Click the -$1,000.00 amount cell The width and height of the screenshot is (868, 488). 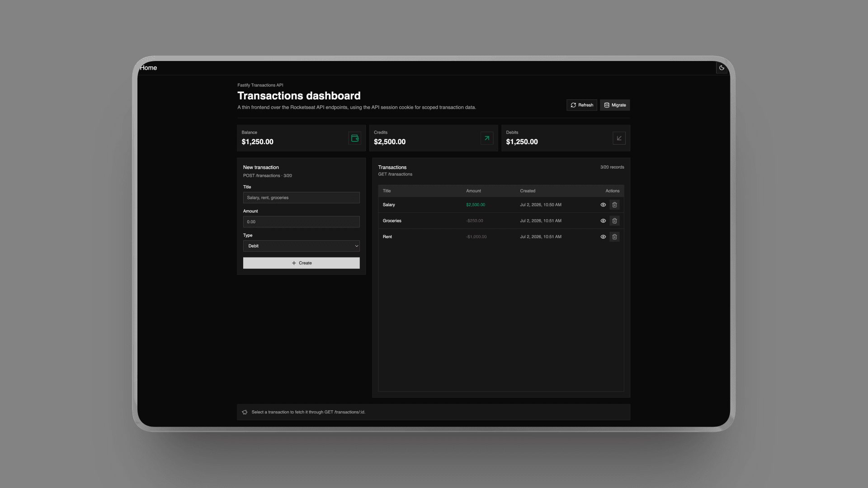click(x=476, y=237)
